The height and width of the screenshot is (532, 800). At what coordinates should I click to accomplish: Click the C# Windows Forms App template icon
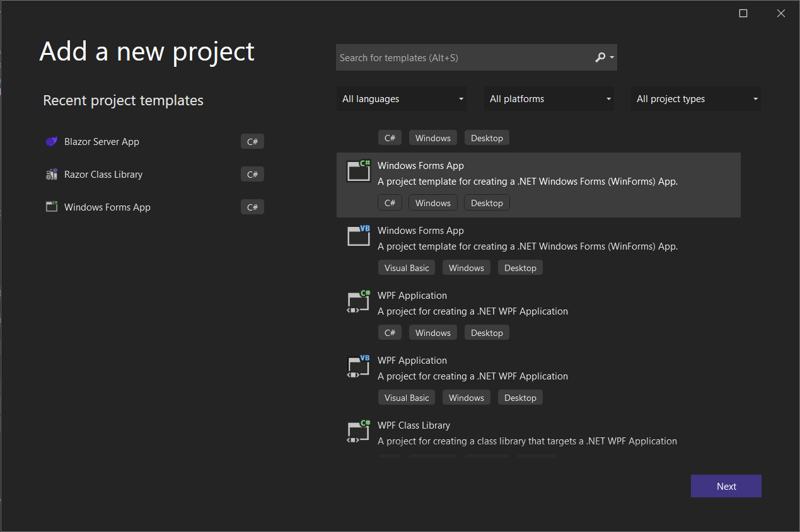tap(359, 171)
